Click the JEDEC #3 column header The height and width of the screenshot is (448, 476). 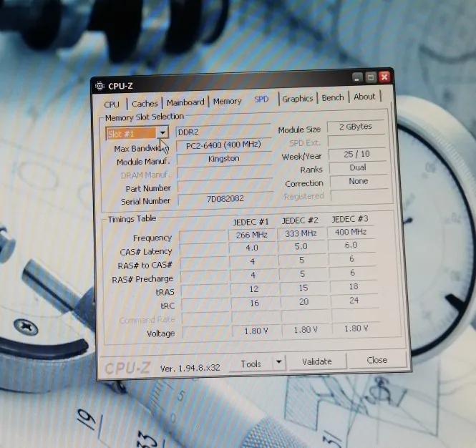click(350, 219)
